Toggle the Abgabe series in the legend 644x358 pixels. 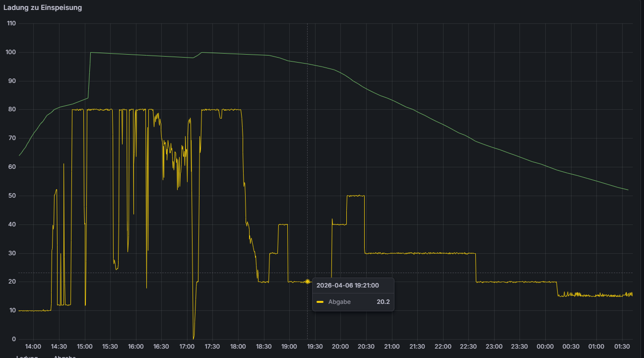coord(64,357)
